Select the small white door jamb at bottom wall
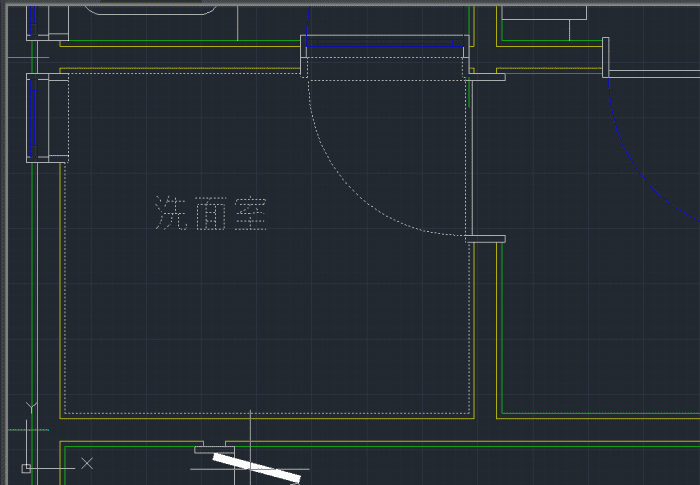Viewport: 700px width, 485px height. (x=214, y=450)
